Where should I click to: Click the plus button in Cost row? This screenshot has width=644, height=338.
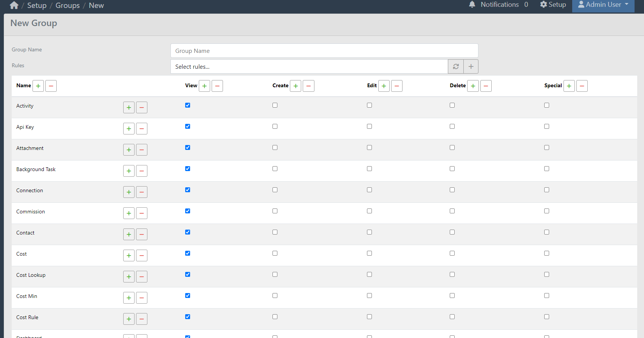pos(129,256)
